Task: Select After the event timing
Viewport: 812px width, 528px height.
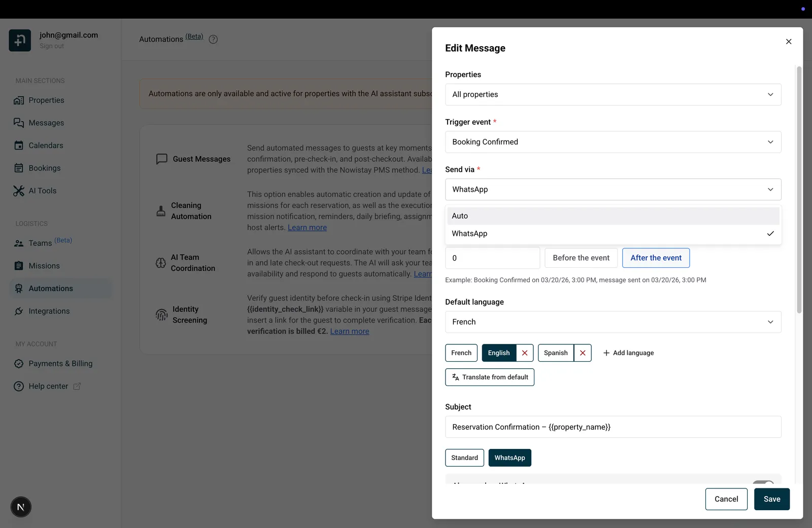Action: point(656,258)
